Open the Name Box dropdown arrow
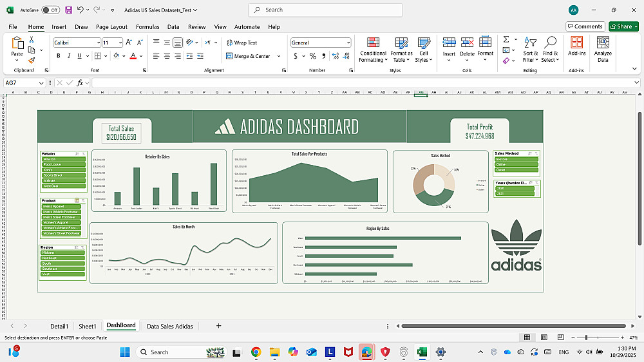The height and width of the screenshot is (362, 644). [41, 83]
